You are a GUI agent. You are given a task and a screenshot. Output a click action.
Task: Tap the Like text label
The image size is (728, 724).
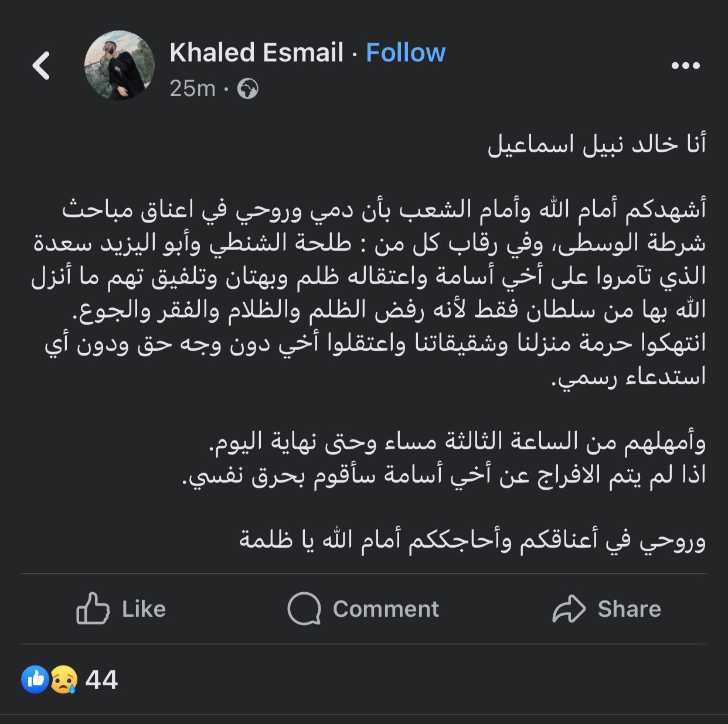pyautogui.click(x=144, y=609)
